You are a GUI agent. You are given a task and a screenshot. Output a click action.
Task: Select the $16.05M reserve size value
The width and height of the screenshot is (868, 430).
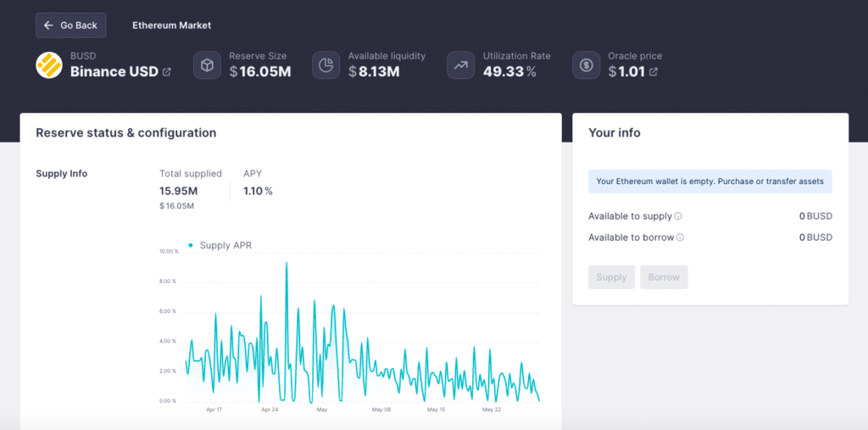tap(260, 72)
